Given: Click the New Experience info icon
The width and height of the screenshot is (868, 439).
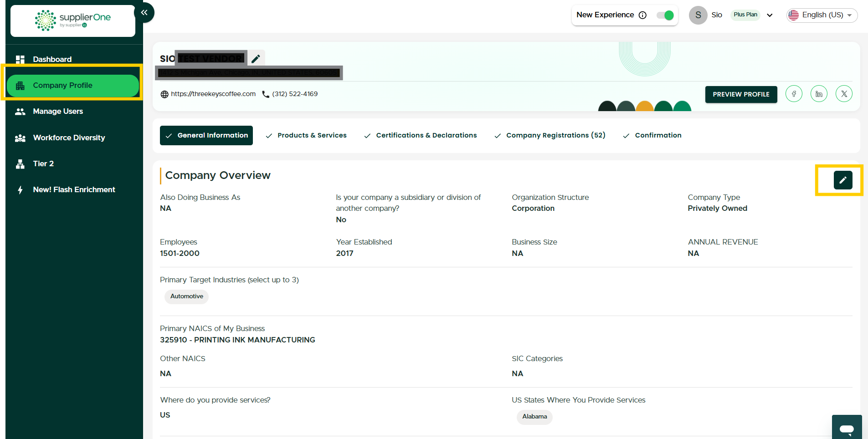Looking at the screenshot, I should (x=642, y=15).
